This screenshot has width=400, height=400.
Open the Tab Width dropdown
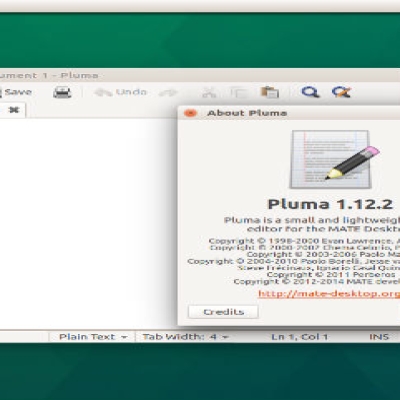click(x=185, y=337)
